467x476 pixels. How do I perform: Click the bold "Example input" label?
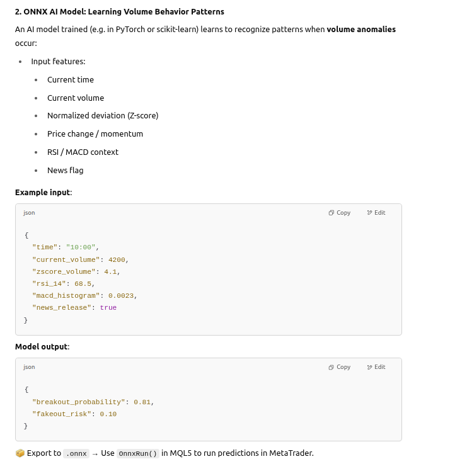43,192
